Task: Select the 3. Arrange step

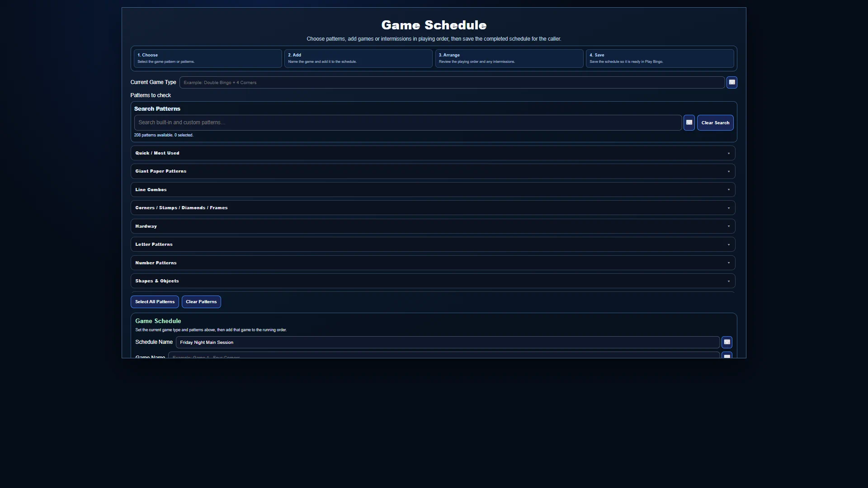Action: point(509,58)
